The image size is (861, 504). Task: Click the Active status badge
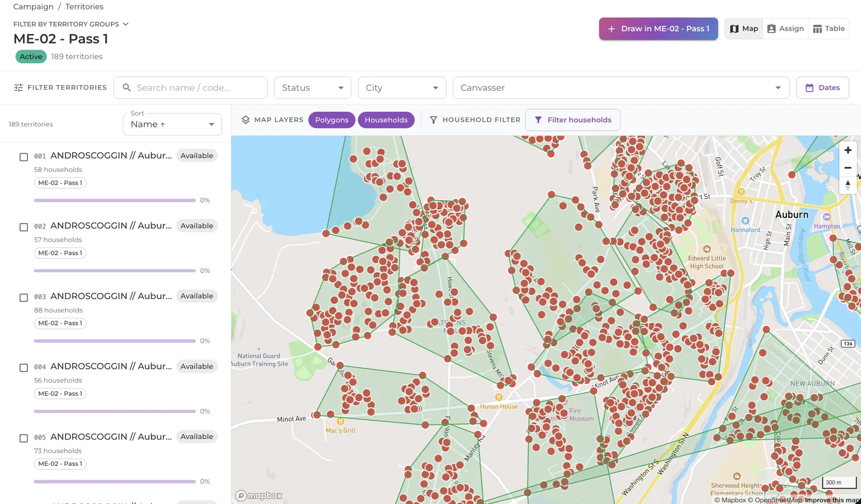(31, 56)
